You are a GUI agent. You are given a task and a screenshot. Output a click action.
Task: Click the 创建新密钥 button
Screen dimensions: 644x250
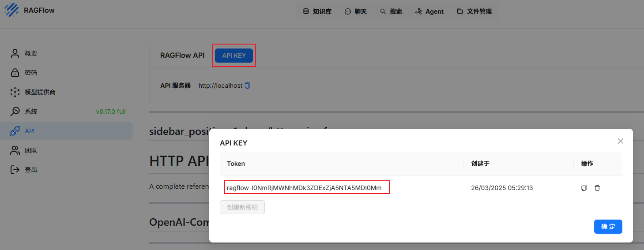[242, 207]
